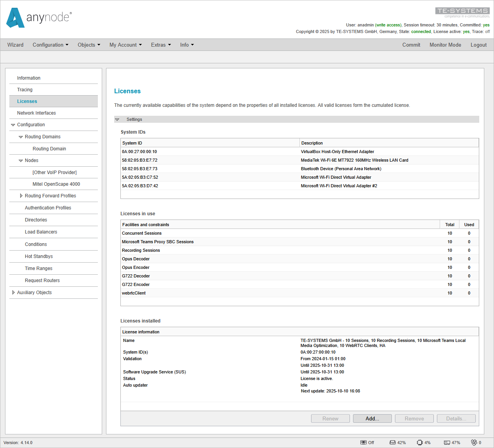Open the Extras dropdown menu
Screen dimensions: 494x448
161,45
